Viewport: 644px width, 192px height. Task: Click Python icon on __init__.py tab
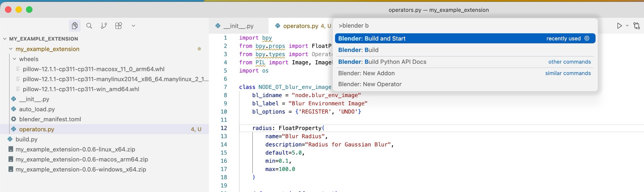point(218,26)
